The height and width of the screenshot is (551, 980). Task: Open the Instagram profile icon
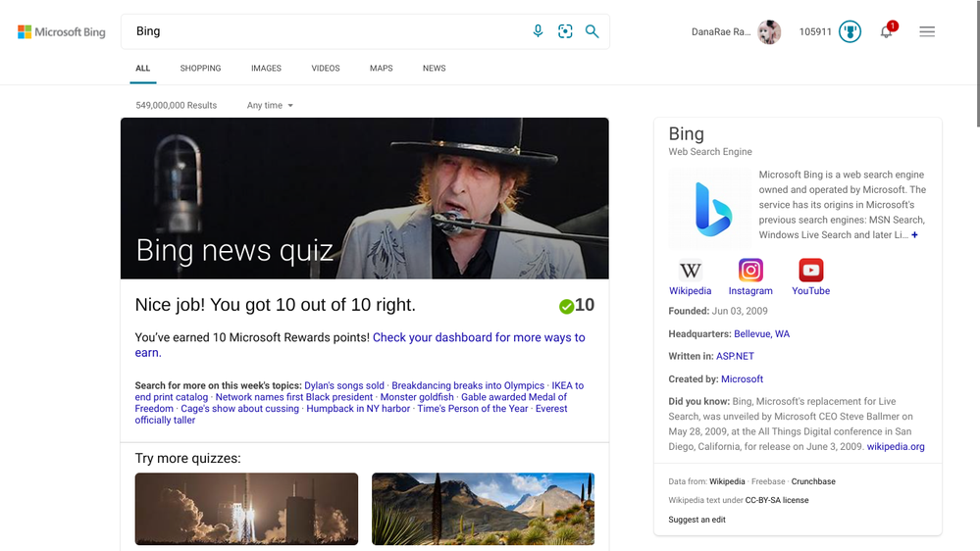tap(750, 271)
